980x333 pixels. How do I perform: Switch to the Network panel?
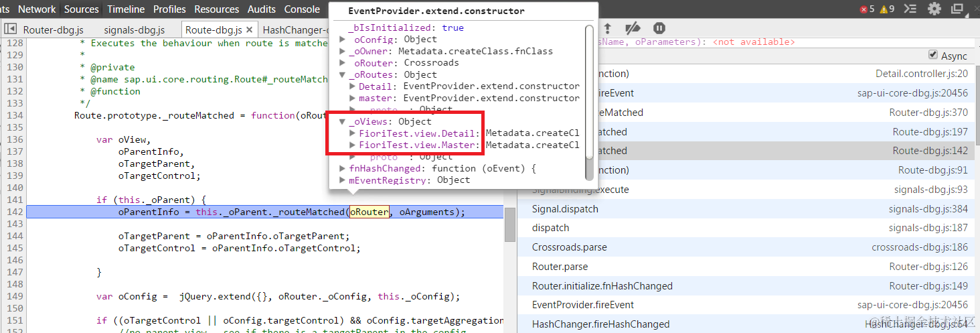[x=37, y=9]
